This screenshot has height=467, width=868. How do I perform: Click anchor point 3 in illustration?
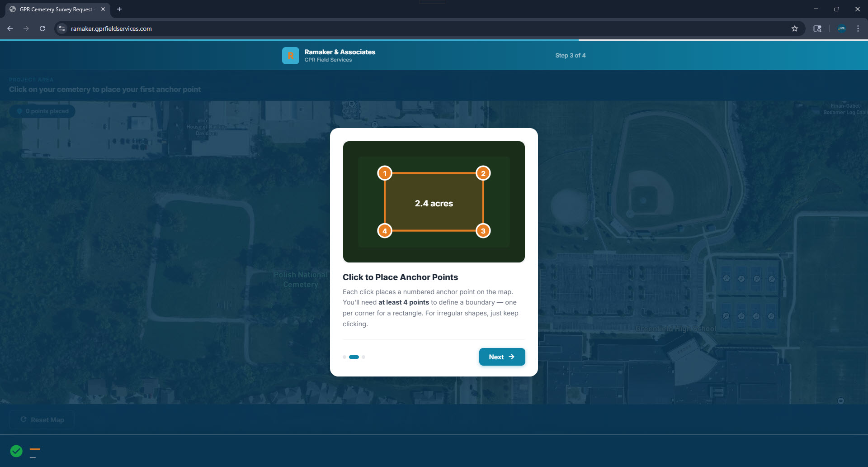483,231
